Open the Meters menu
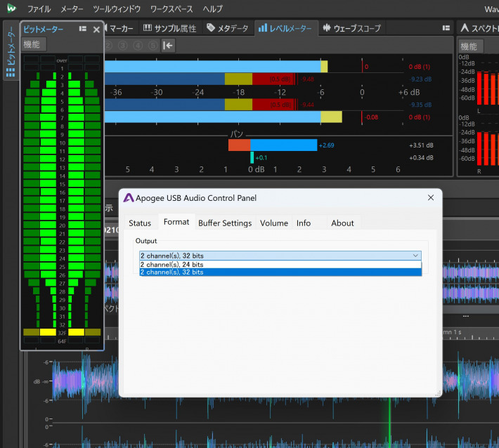The image size is (499, 448). 72,9
